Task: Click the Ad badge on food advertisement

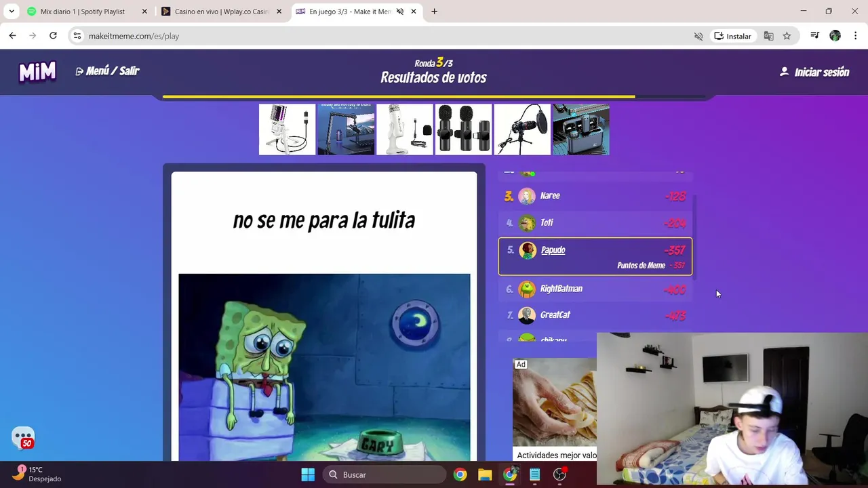Action: 520,365
